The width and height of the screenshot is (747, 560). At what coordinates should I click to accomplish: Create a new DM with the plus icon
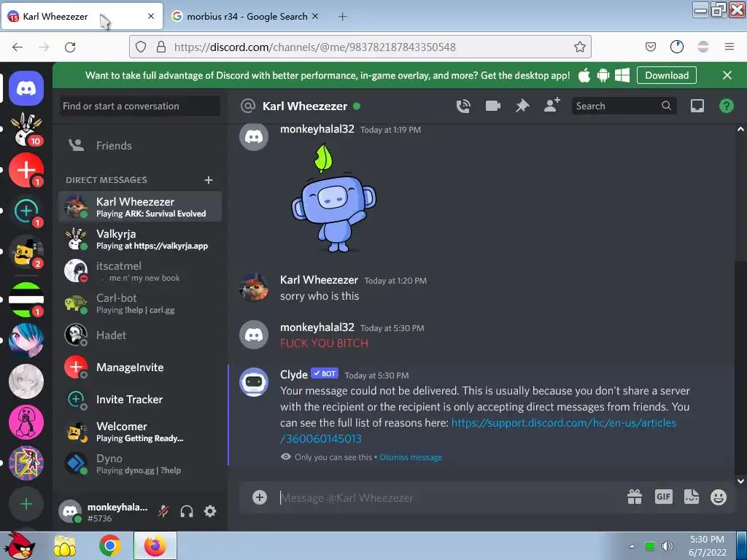point(208,180)
